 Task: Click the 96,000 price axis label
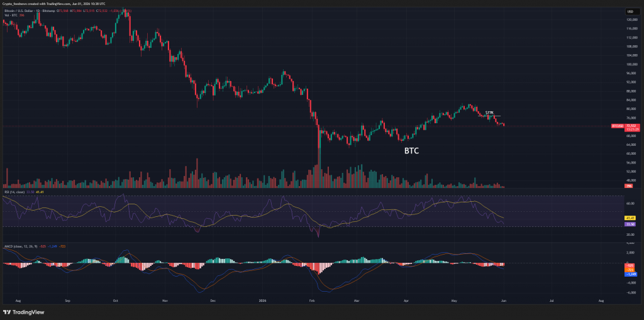(631, 74)
